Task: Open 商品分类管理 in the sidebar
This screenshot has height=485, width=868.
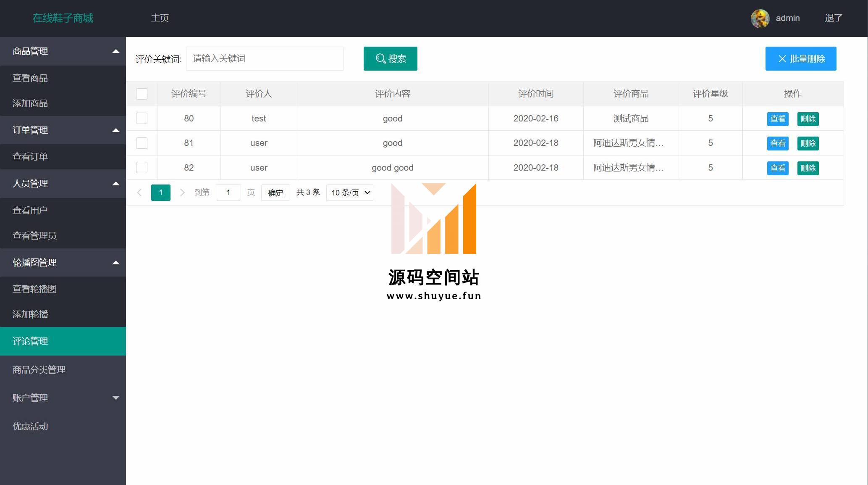Action: 63,370
